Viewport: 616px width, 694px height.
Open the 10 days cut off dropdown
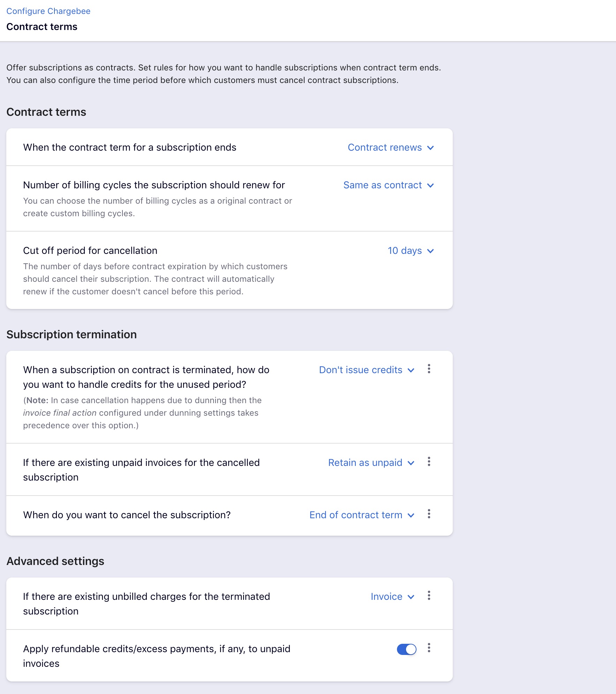405,251
